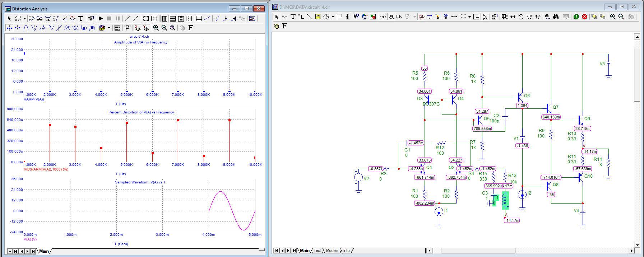Viewport: 644px width, 257px height.
Task: Open dropdown arrow next to shapes tool in Distortion Analysis
Action: [24, 18]
